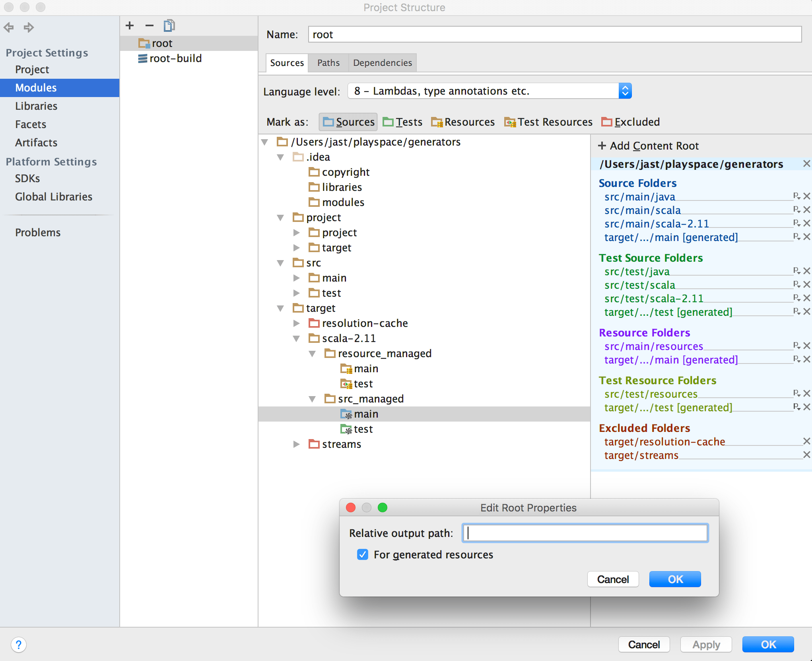This screenshot has width=812, height=661.
Task: Mark selected folder as Resources
Action: tap(462, 122)
